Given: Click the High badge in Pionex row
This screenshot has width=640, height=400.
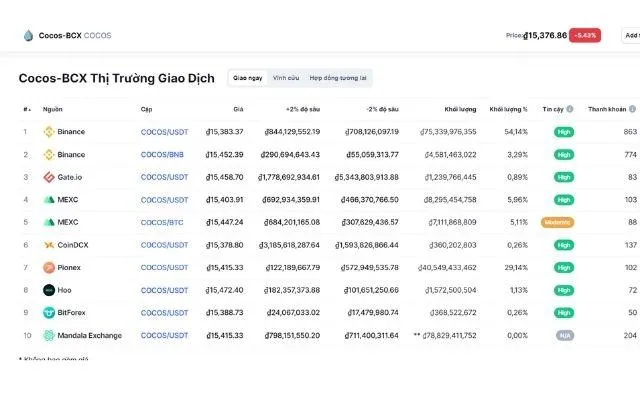Looking at the screenshot, I should 564,268.
